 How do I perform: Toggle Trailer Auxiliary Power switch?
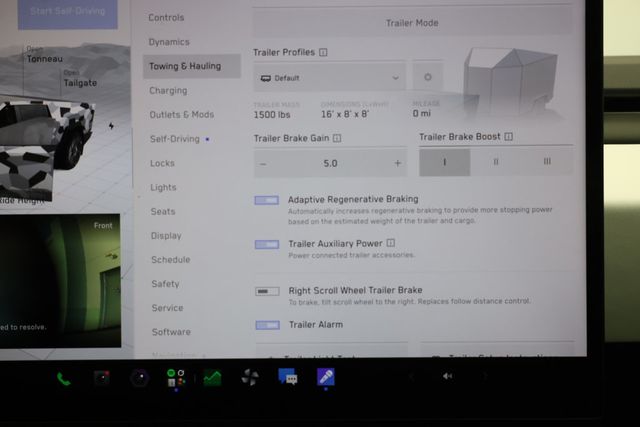point(267,244)
